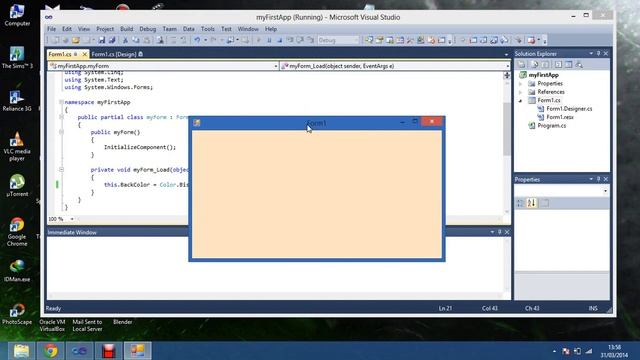
Task: Close the Form1.cs editor tab
Action: point(84,54)
